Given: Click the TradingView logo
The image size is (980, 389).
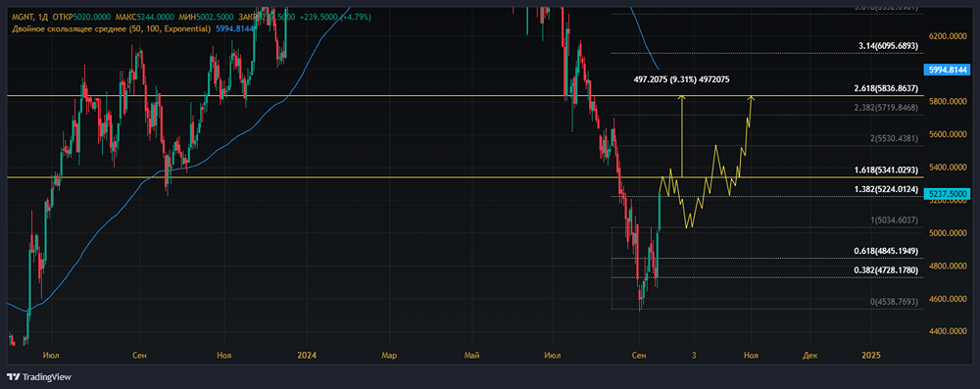Looking at the screenshot, I should pos(39,376).
